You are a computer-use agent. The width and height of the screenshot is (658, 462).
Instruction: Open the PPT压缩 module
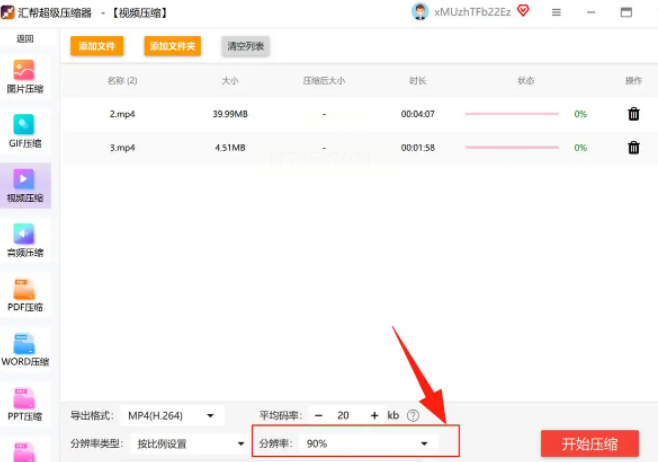tap(25, 405)
